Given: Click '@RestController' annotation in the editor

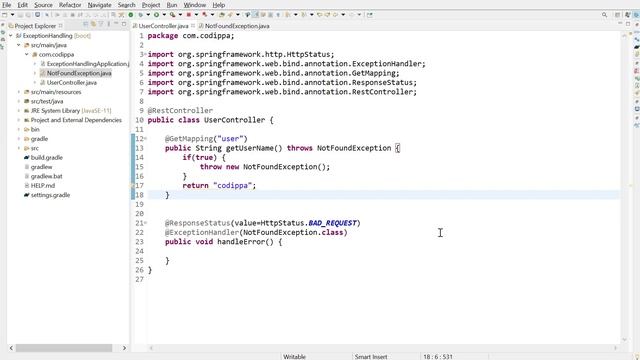Looking at the screenshot, I should pyautogui.click(x=180, y=111).
